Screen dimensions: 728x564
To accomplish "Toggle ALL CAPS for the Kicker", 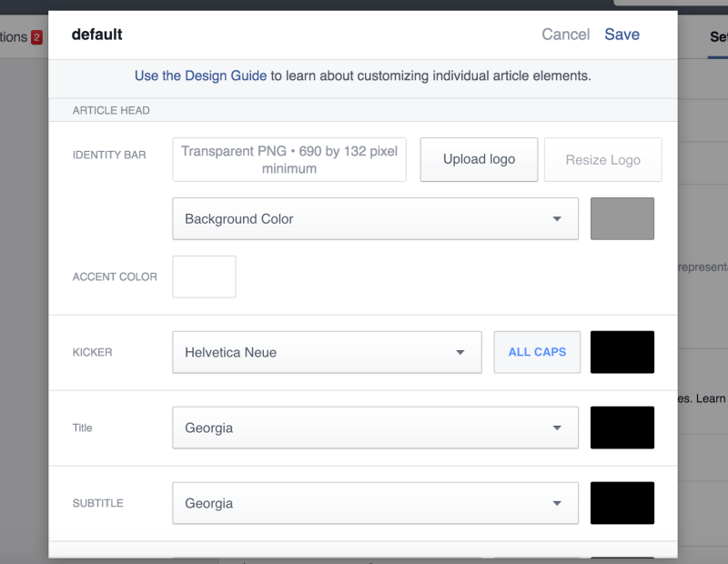I will click(537, 352).
